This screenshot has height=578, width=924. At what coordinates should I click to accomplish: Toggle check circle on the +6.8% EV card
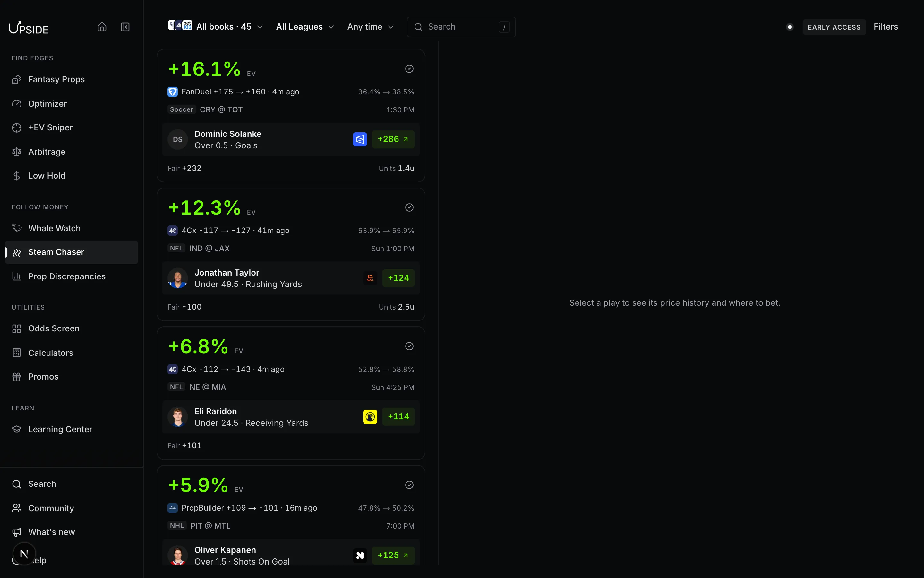click(x=409, y=346)
